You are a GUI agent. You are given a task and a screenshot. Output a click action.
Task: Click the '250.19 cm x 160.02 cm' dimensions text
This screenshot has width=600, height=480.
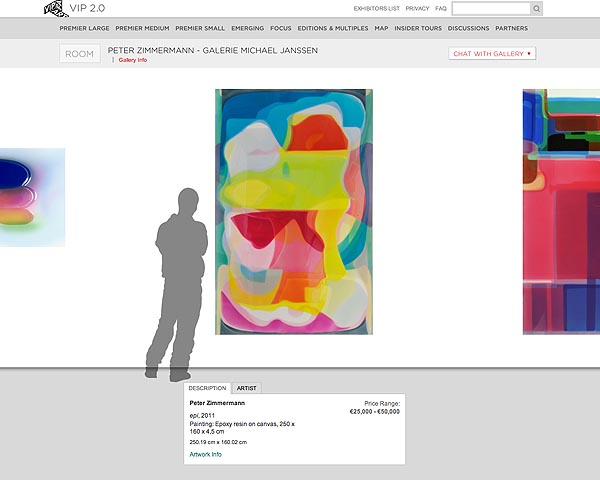pos(218,442)
